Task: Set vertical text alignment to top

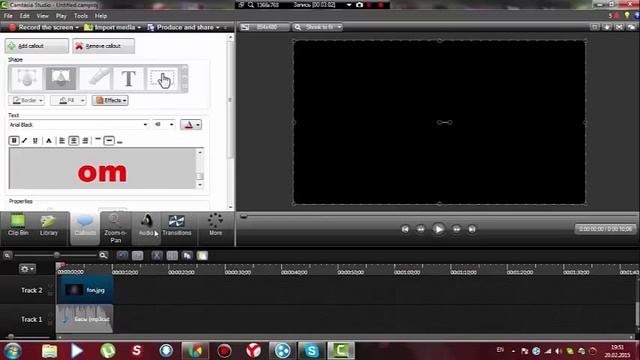Action: (x=98, y=141)
